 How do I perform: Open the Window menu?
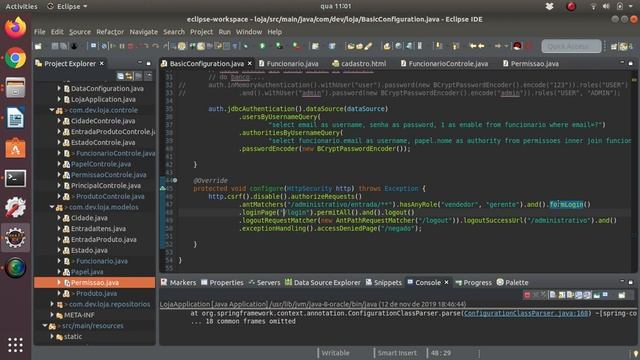249,32
